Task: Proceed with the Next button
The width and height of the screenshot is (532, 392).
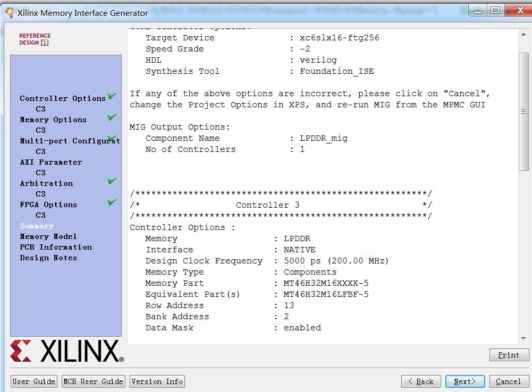Action: pos(465,381)
